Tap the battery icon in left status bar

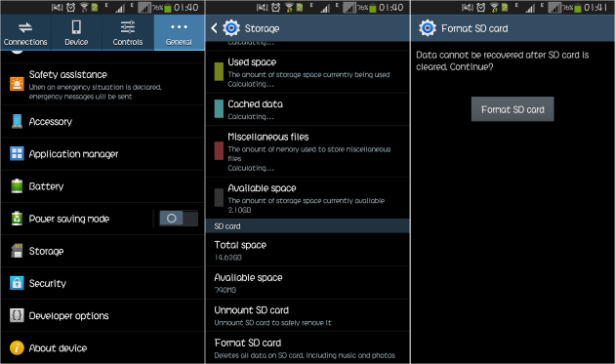(168, 8)
